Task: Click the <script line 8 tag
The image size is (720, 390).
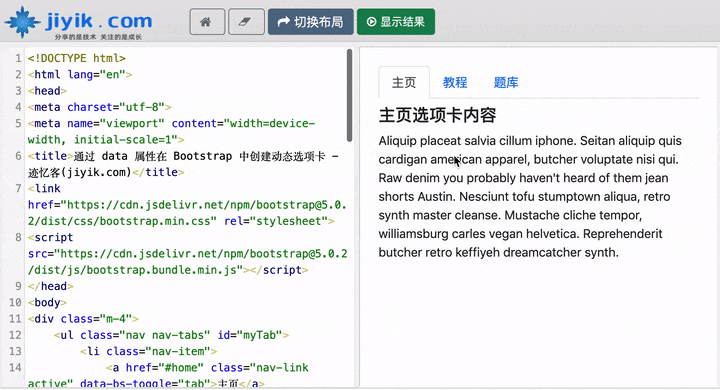Action: pos(51,237)
